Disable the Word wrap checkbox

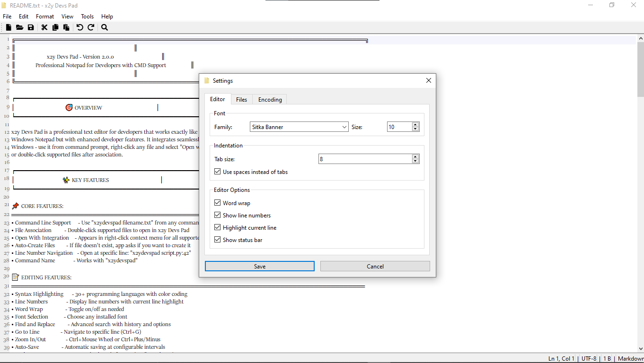click(218, 203)
